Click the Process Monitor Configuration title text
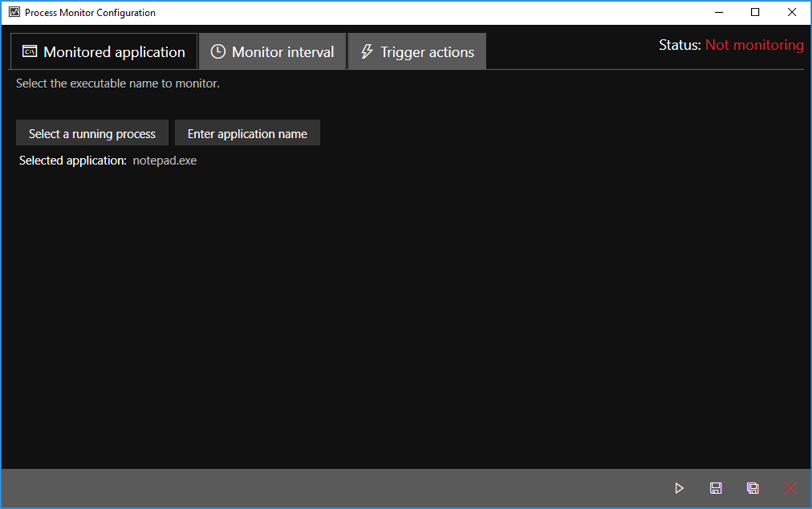812x509 pixels. click(88, 12)
